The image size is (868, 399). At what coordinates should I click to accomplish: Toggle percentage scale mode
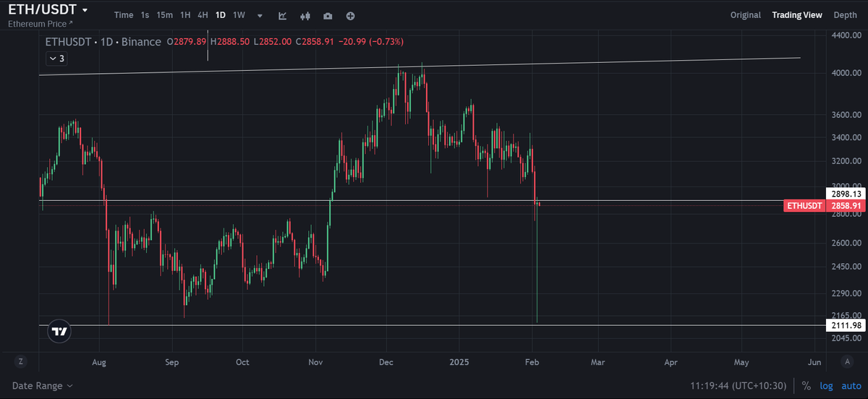pos(806,386)
